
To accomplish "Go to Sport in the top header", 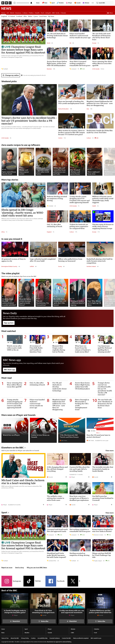I will pos(52,3).
